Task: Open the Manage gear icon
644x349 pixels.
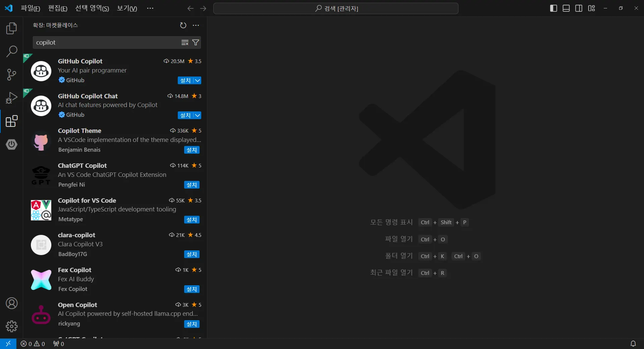Action: coord(11,326)
